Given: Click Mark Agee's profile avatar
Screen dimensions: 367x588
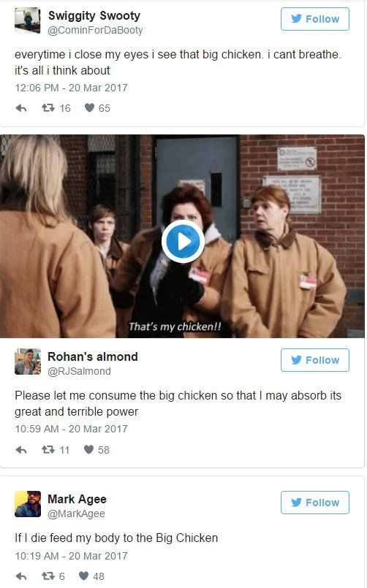Looking at the screenshot, I should click(27, 504).
